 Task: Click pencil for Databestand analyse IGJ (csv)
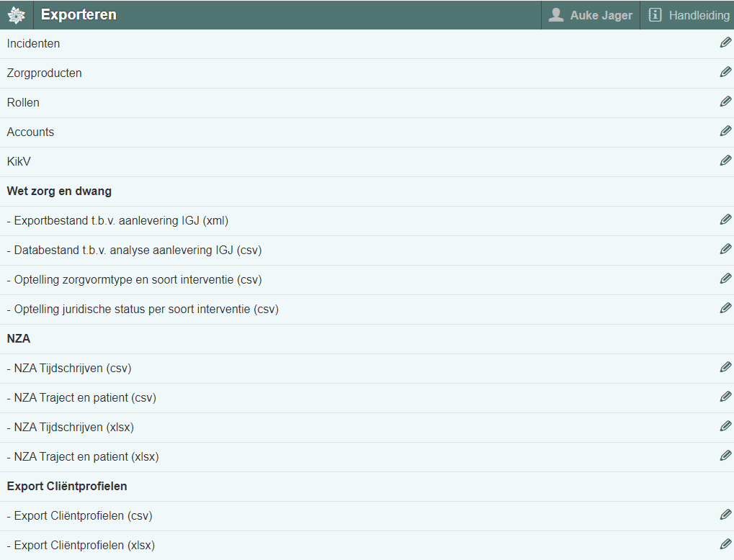[x=725, y=250]
